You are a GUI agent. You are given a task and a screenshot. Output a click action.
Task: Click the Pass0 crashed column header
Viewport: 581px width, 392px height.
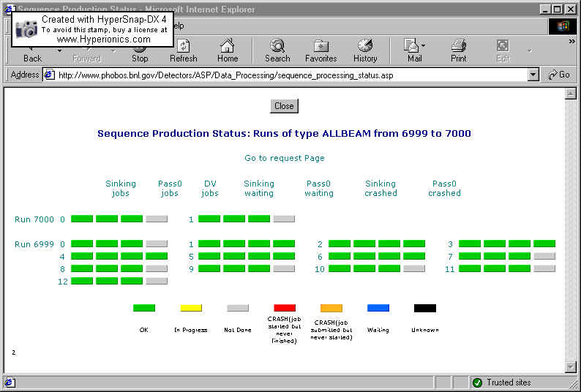444,188
